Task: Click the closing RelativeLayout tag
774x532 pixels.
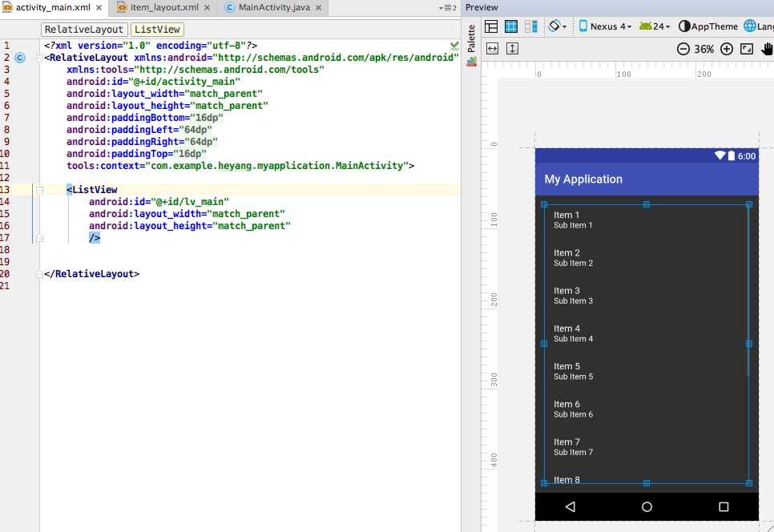Action: pos(92,274)
